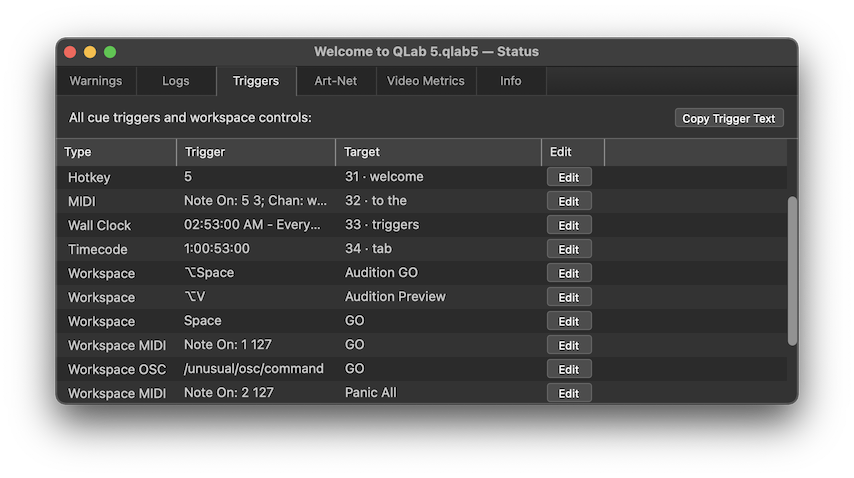Click 'Audition GO' target cell

pos(381,273)
